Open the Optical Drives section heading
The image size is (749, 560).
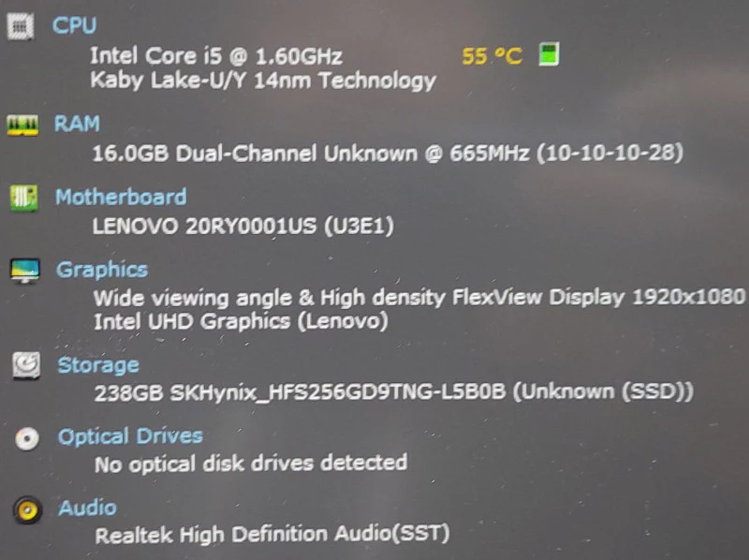coord(130,436)
